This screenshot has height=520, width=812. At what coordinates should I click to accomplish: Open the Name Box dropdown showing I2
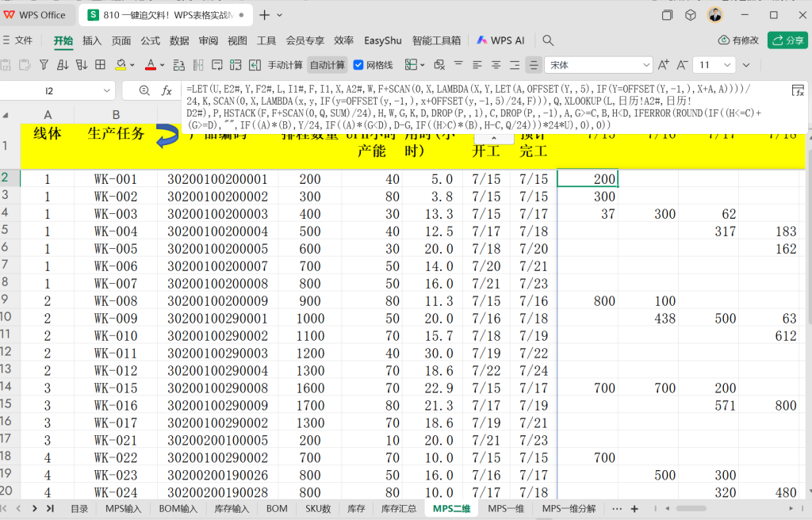tap(107, 90)
